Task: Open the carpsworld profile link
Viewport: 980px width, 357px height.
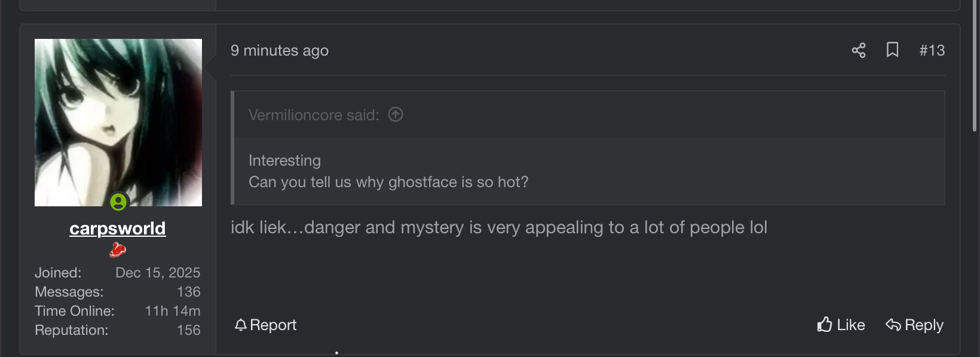Action: tap(118, 228)
